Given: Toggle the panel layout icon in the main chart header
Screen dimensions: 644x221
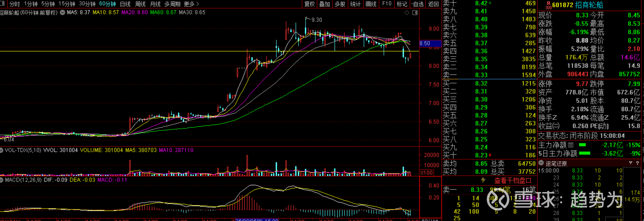Looking at the screenshot, I should coord(415,12).
